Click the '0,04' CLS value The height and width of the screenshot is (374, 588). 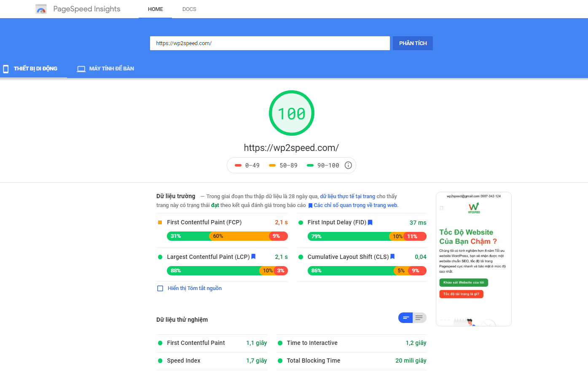[421, 257]
